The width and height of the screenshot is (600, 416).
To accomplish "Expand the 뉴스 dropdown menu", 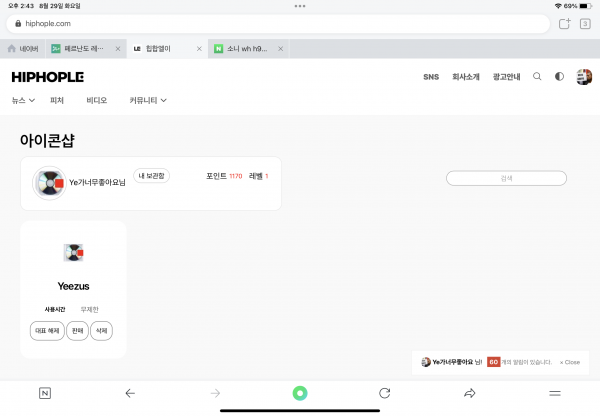I will [x=23, y=100].
